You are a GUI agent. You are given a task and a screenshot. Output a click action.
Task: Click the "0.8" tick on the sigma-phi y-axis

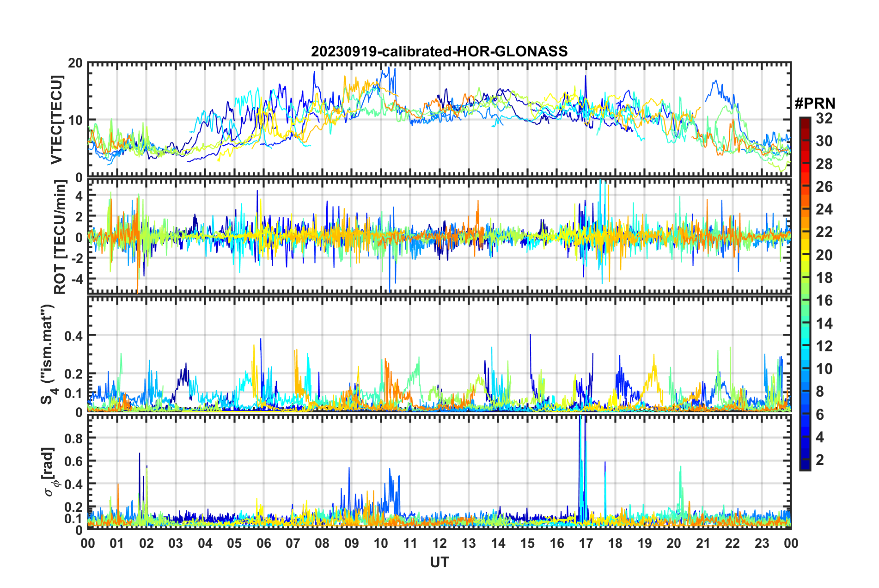point(73,438)
